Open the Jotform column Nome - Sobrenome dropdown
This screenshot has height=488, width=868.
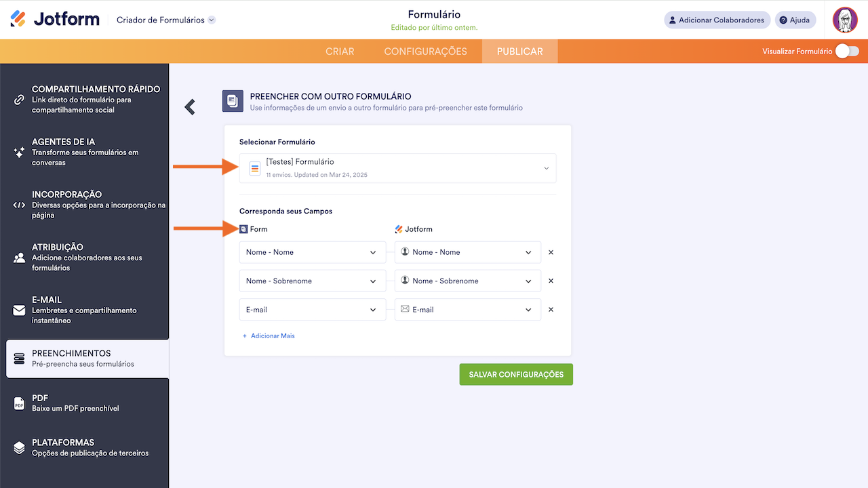[x=467, y=281]
